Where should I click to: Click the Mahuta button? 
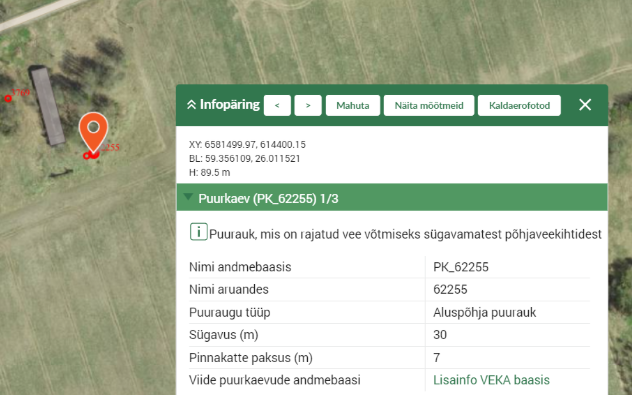click(353, 106)
